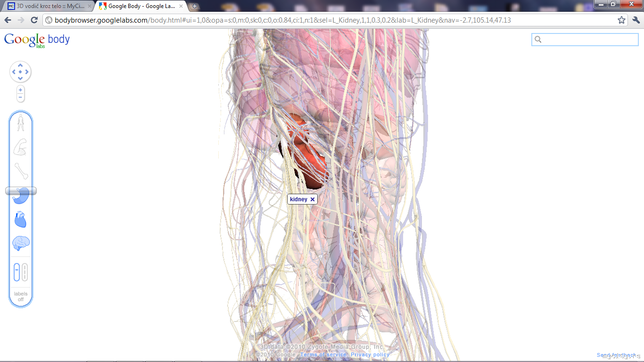The height and width of the screenshot is (362, 644).
Task: Bookmark this page with the star icon
Action: coord(622,20)
